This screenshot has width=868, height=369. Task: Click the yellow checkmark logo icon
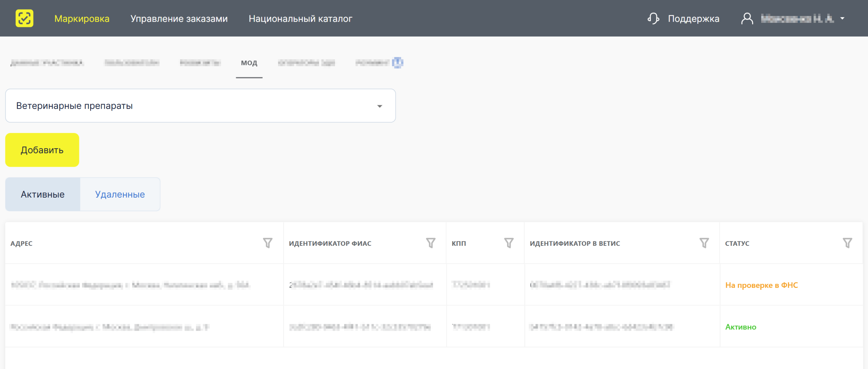(x=24, y=18)
